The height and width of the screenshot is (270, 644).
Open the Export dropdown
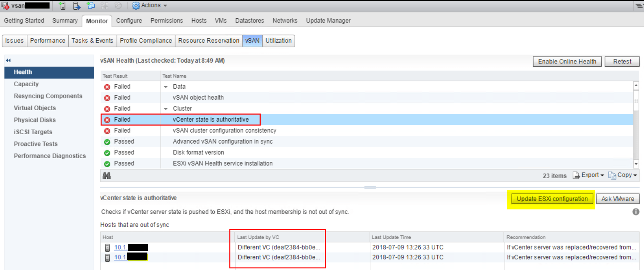coord(588,175)
